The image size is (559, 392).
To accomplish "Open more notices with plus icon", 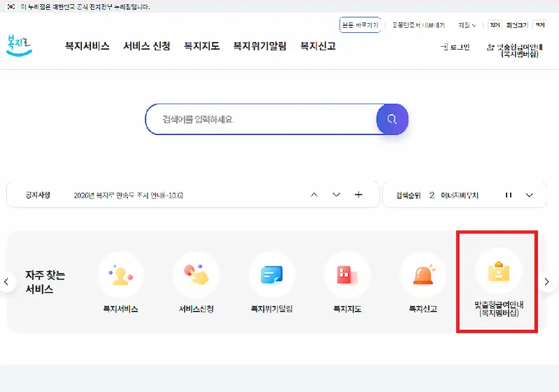I will click(358, 194).
